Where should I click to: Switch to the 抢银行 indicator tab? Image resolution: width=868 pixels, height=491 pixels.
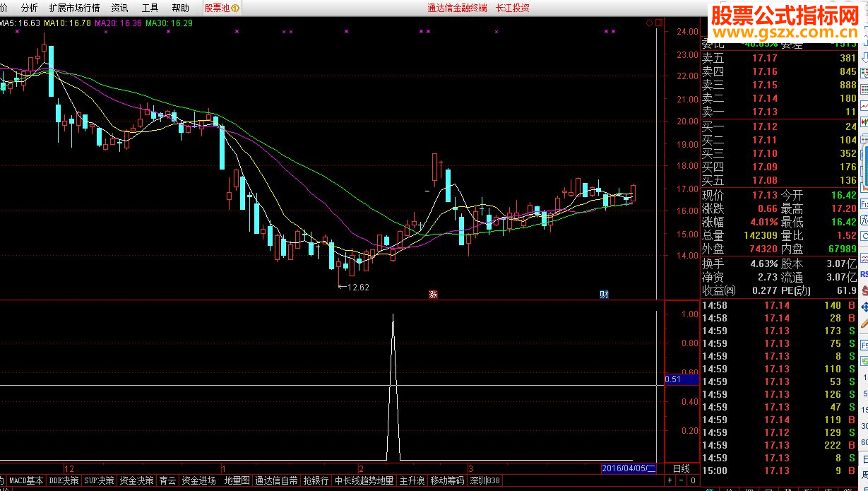(316, 480)
